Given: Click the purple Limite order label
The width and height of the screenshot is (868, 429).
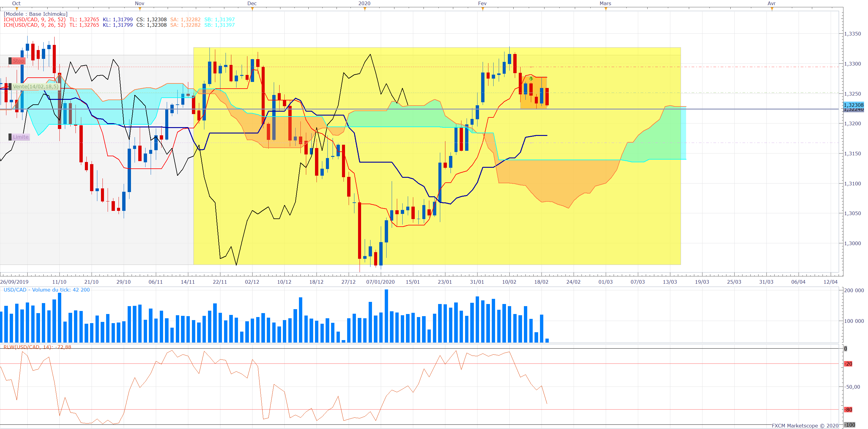Looking at the screenshot, I should click(20, 137).
